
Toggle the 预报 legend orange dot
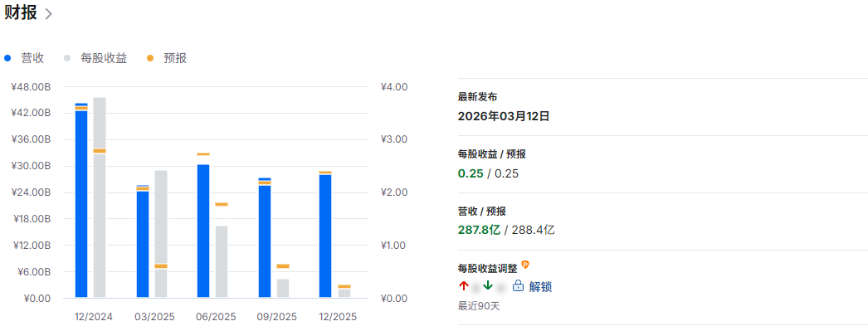[x=150, y=58]
